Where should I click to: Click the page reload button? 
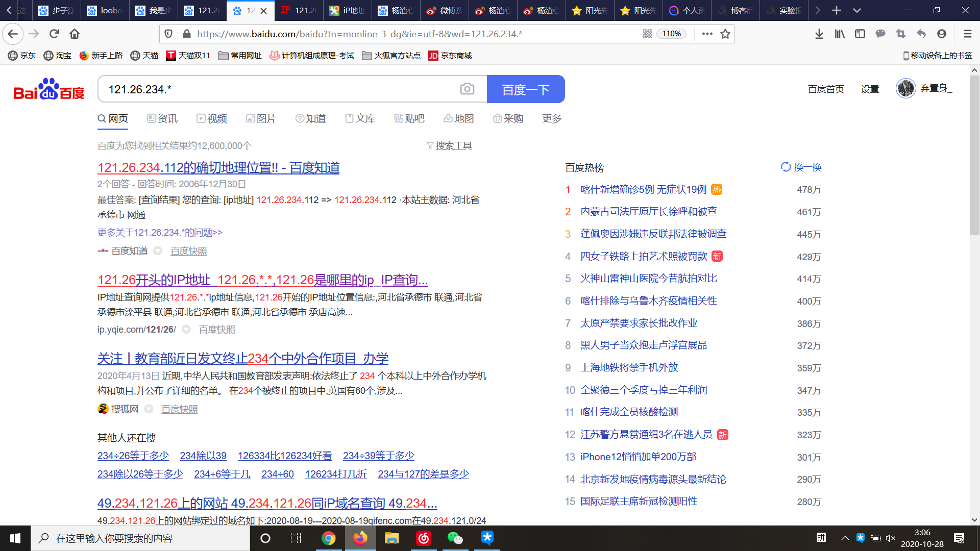tap(54, 34)
